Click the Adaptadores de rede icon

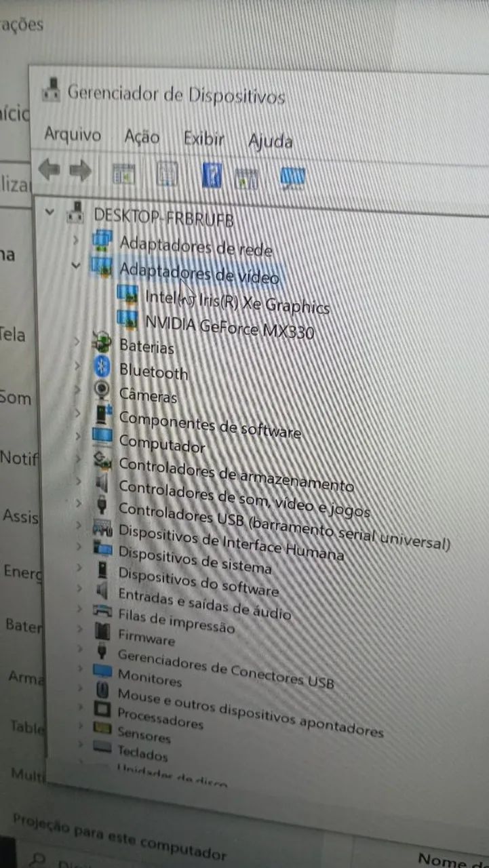pyautogui.click(x=101, y=241)
